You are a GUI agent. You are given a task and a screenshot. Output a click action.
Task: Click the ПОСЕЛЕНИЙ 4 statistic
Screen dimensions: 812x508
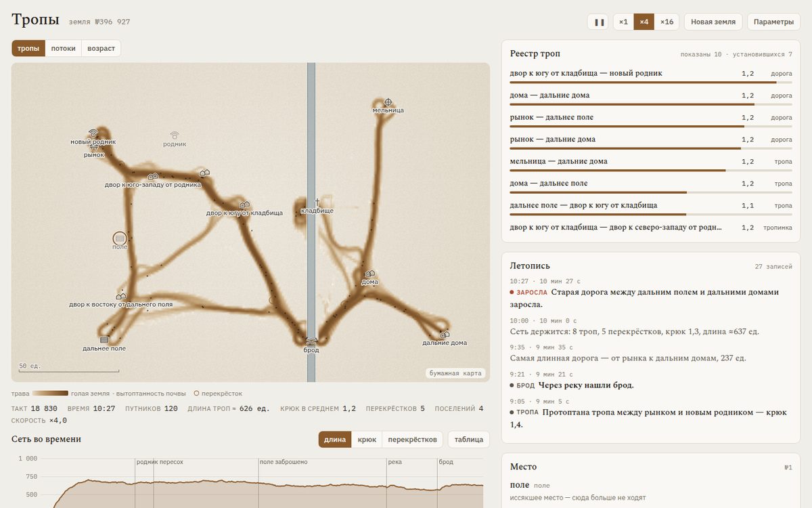pos(459,408)
